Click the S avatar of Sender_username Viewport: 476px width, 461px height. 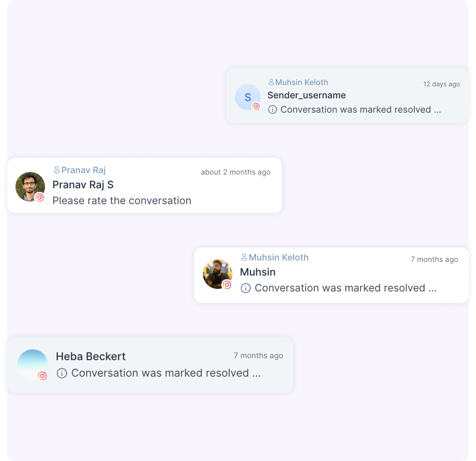(x=248, y=97)
